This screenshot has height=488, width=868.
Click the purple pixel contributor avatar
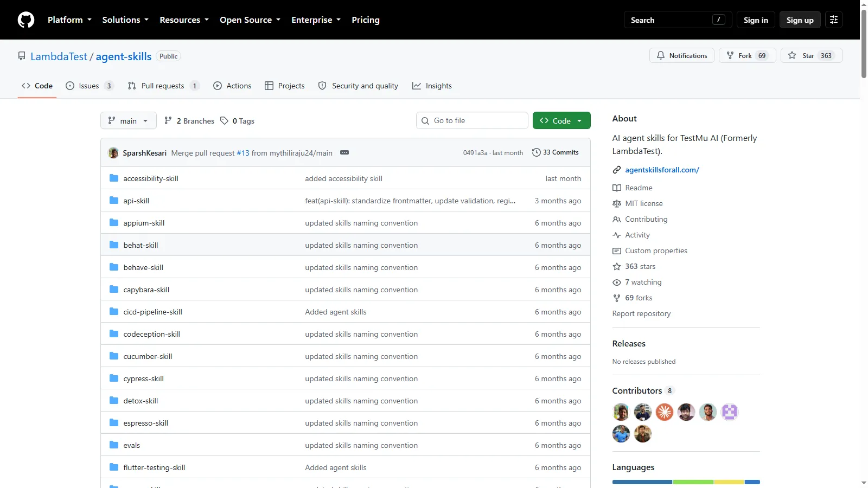coord(730,412)
